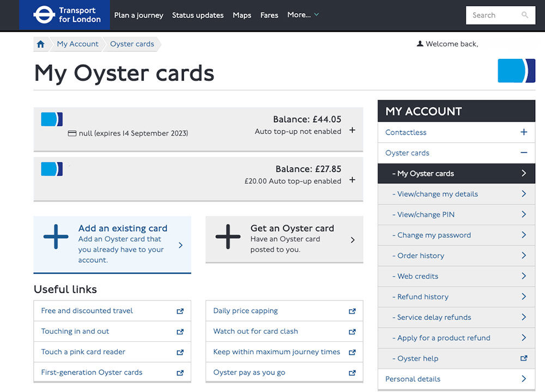
Task: Expand the card with balance £27.85
Action: (x=352, y=179)
